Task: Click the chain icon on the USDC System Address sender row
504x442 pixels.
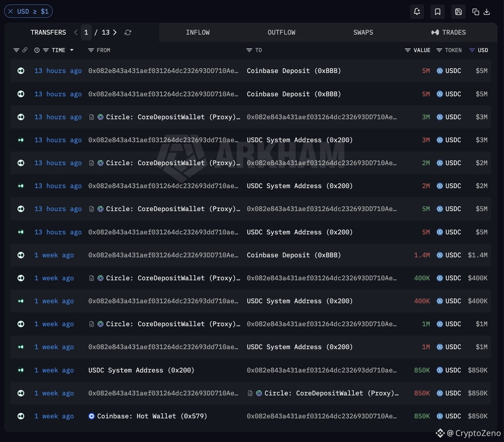Action: [x=21, y=370]
